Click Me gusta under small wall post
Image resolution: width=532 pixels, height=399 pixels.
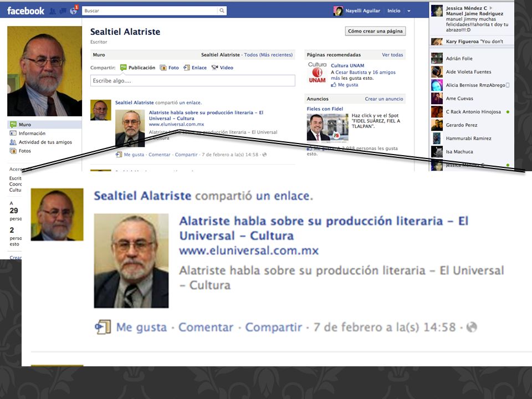134,155
